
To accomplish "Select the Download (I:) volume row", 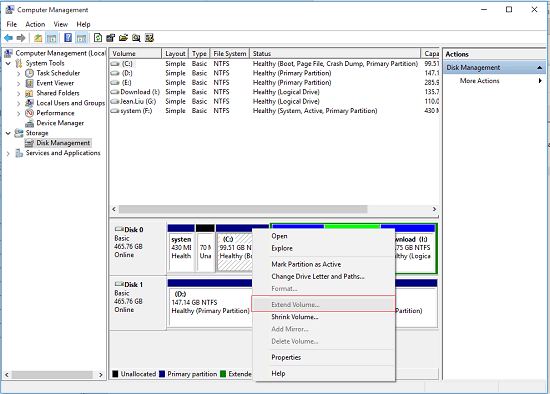I will [x=274, y=92].
